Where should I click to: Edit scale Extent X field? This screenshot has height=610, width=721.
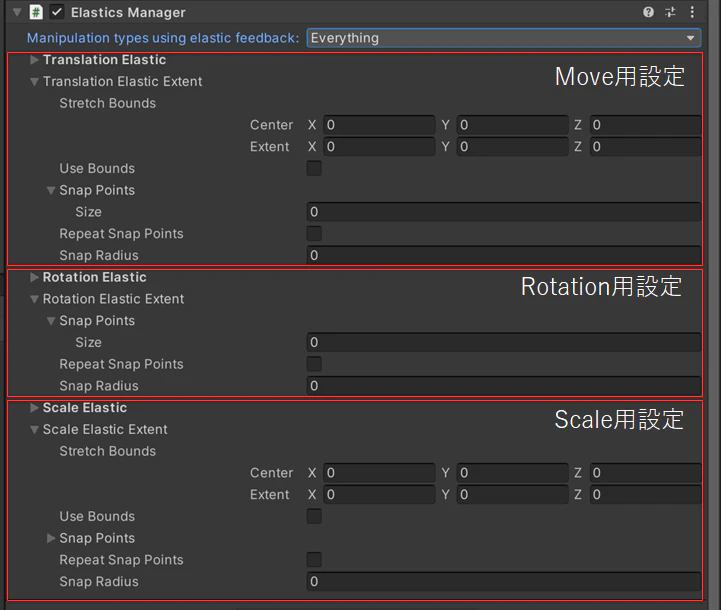379,495
